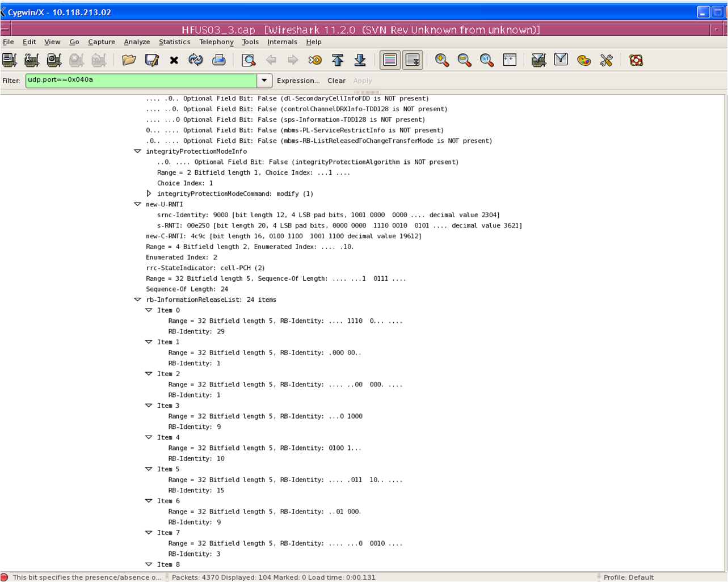Click the red expert info status circle
This screenshot has height=582, width=728.
[5, 577]
